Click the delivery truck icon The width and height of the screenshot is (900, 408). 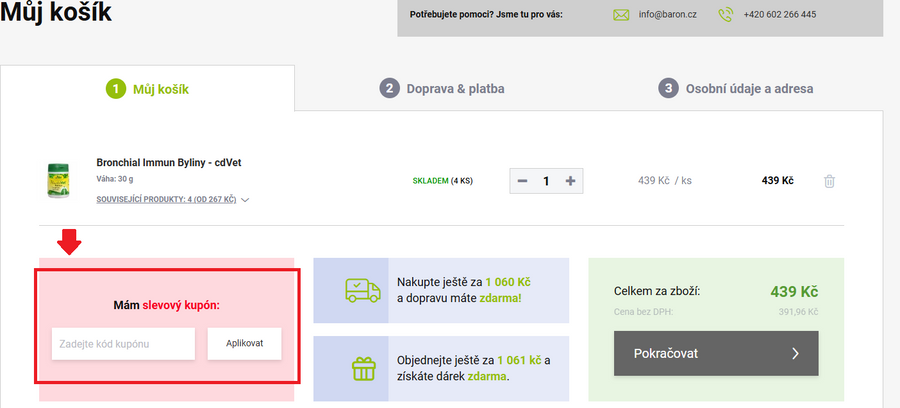pos(361,290)
